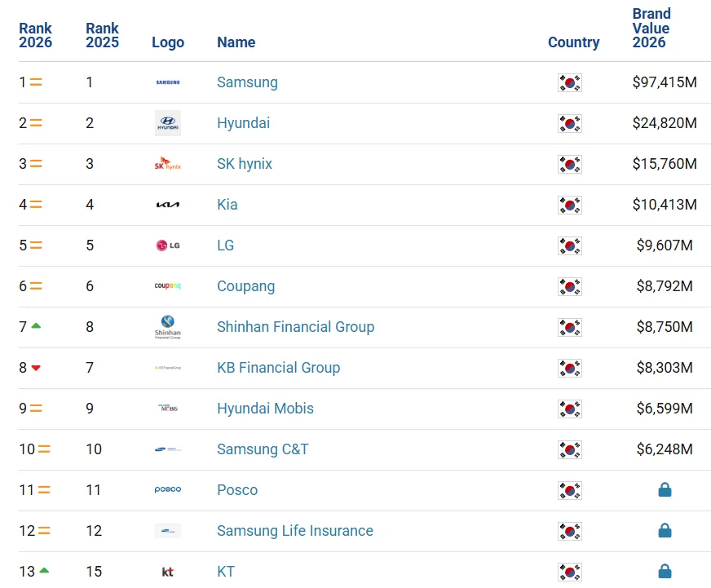
Task: Click the Kia logo
Action: pyautogui.click(x=168, y=205)
